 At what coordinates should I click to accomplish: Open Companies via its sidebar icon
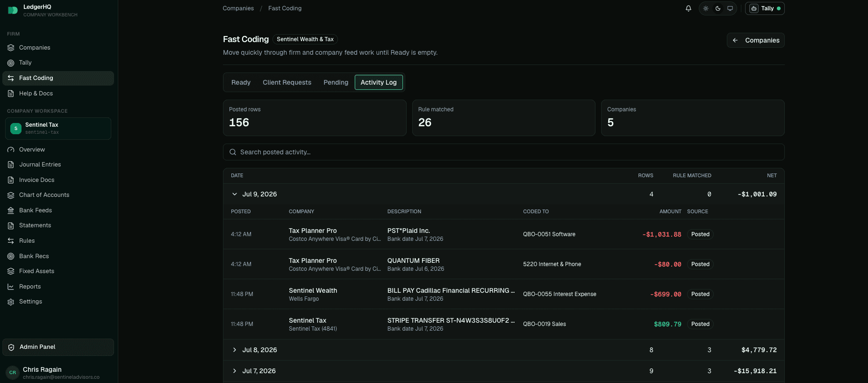[11, 48]
